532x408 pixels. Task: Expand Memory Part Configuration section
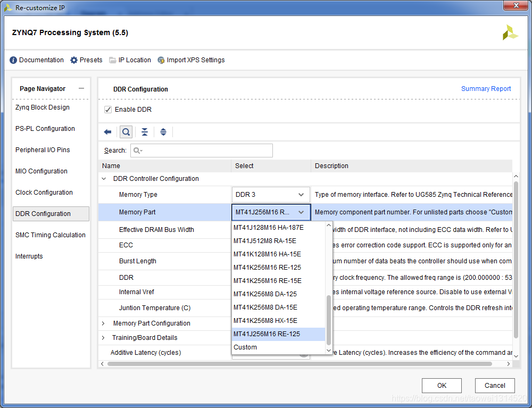(104, 323)
